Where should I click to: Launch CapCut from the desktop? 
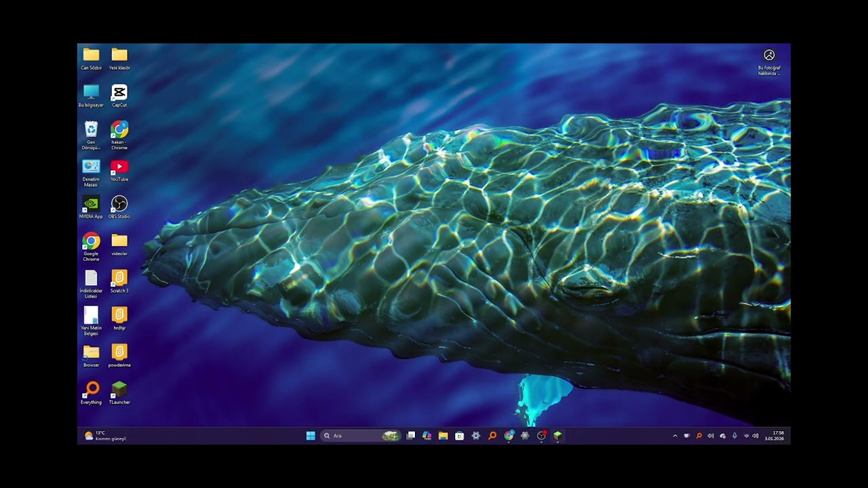pos(119,96)
